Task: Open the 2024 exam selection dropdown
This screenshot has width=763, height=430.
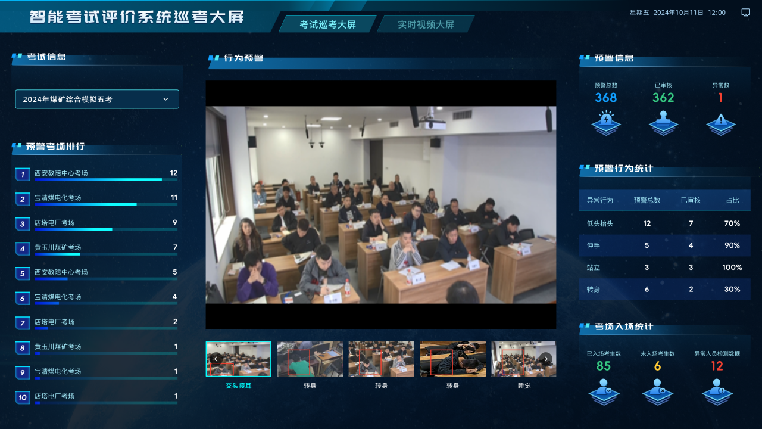Action: pos(97,99)
